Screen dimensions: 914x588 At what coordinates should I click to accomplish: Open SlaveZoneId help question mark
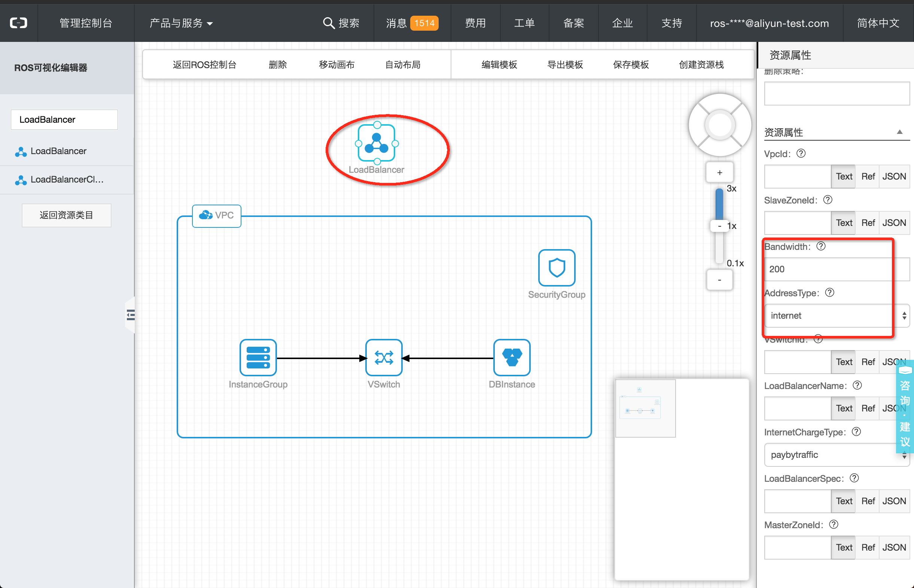pyautogui.click(x=828, y=200)
